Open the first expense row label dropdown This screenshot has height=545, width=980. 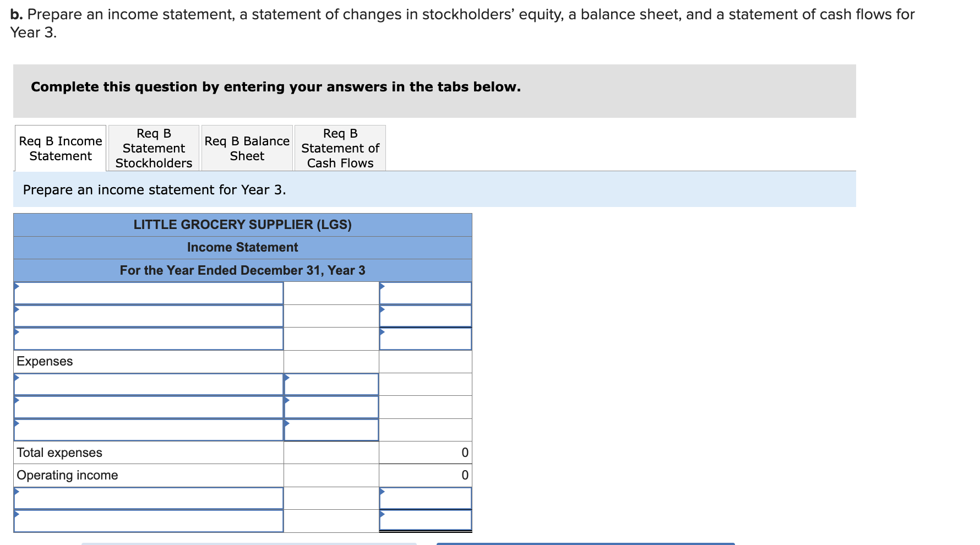pyautogui.click(x=149, y=384)
